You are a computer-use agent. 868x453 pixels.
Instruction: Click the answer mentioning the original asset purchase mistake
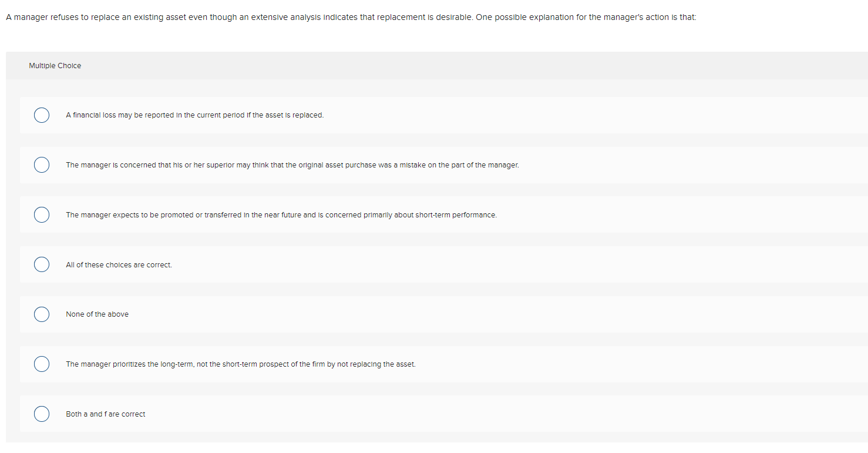pyautogui.click(x=292, y=165)
